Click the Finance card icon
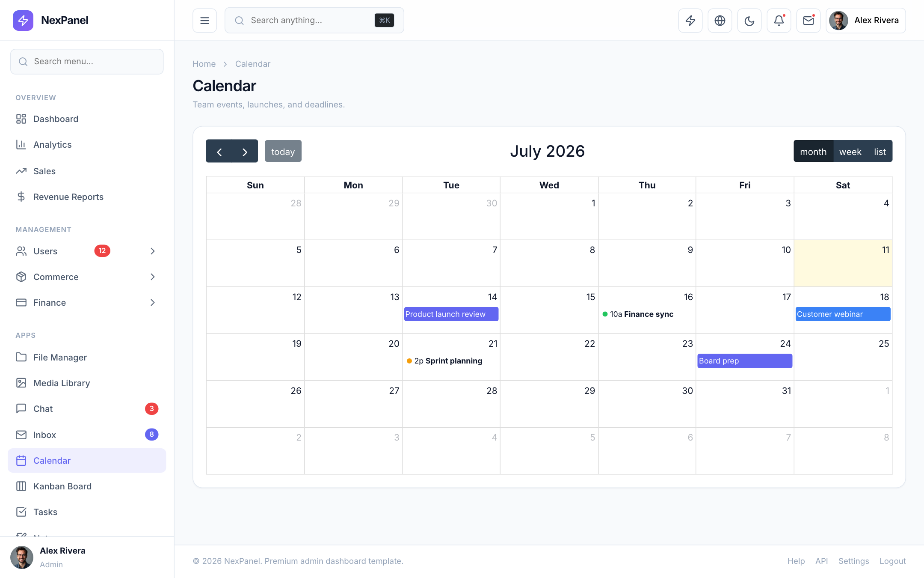The height and width of the screenshot is (578, 924). [21, 302]
